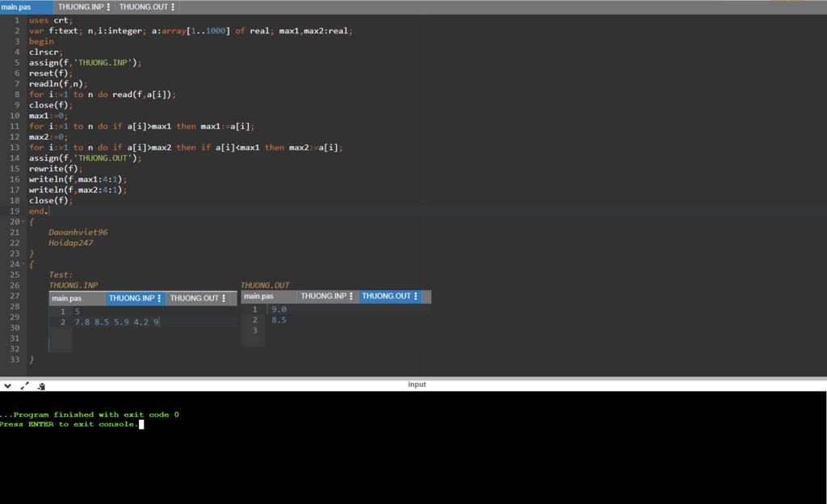
Task: Click the 'Hoidap247' comment text
Action: [71, 243]
